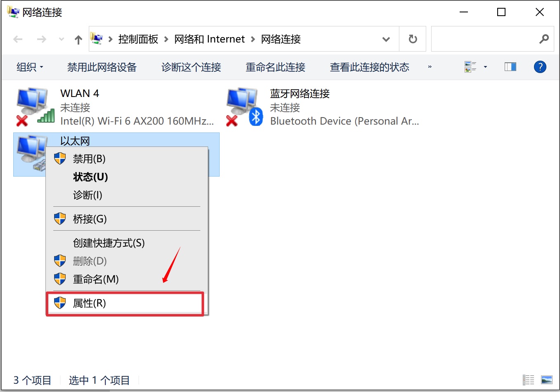Click 禁用此网络设备 in the toolbar
Image resolution: width=560 pixels, height=392 pixels.
pyautogui.click(x=102, y=67)
